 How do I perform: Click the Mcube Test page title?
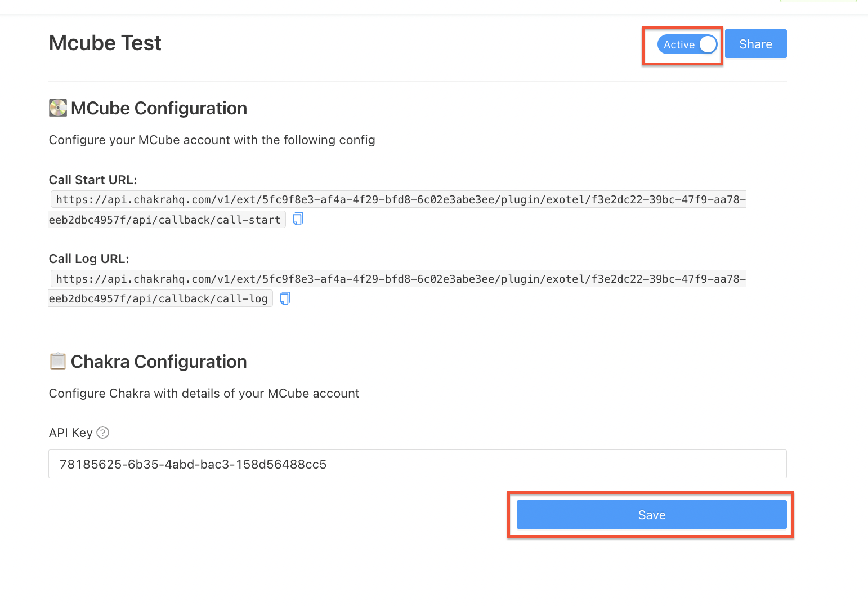105,43
